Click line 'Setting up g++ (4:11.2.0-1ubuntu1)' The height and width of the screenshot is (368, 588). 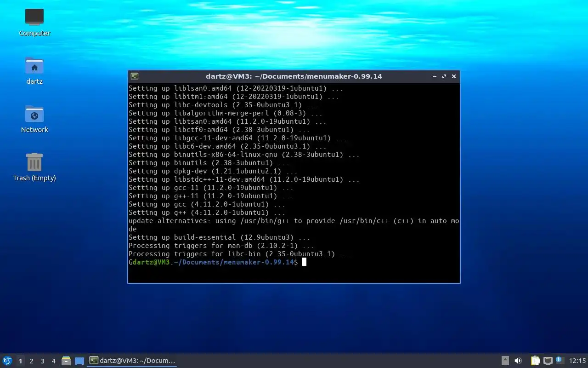[207, 213]
